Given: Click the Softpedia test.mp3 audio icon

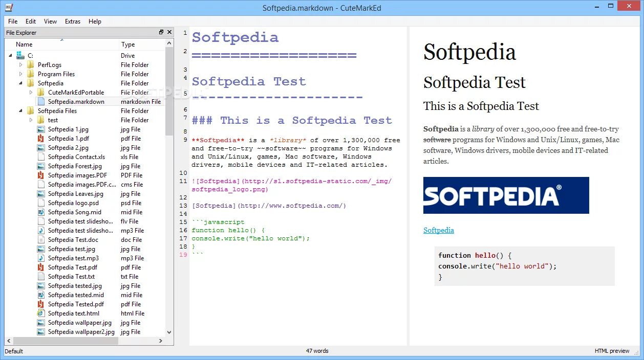Looking at the screenshot, I should pyautogui.click(x=41, y=258).
